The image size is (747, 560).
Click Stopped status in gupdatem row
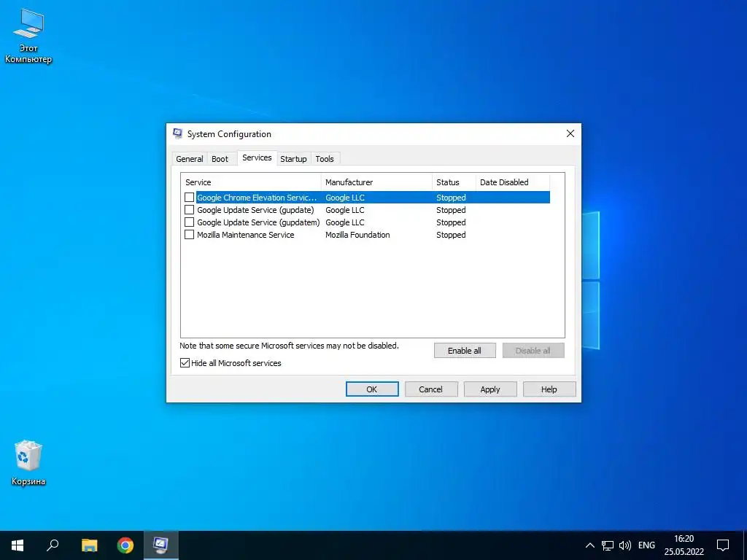point(451,222)
